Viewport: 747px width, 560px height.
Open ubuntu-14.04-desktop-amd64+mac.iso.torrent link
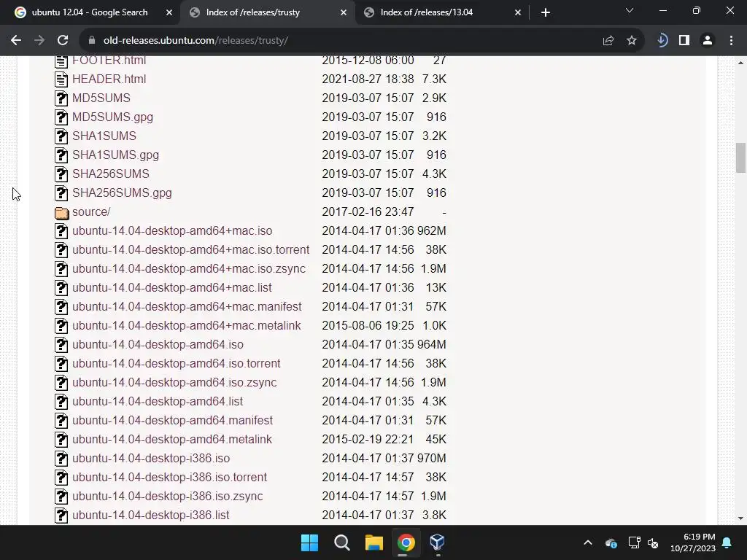click(x=190, y=250)
